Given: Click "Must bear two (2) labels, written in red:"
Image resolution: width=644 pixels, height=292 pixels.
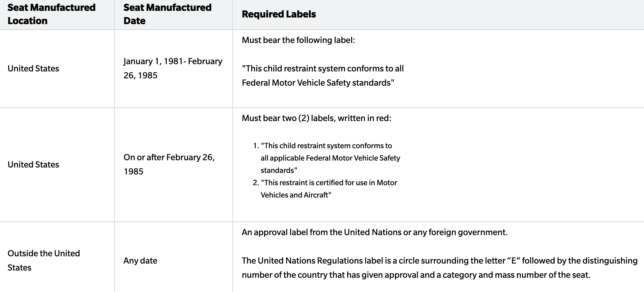Looking at the screenshot, I should pos(316,118).
